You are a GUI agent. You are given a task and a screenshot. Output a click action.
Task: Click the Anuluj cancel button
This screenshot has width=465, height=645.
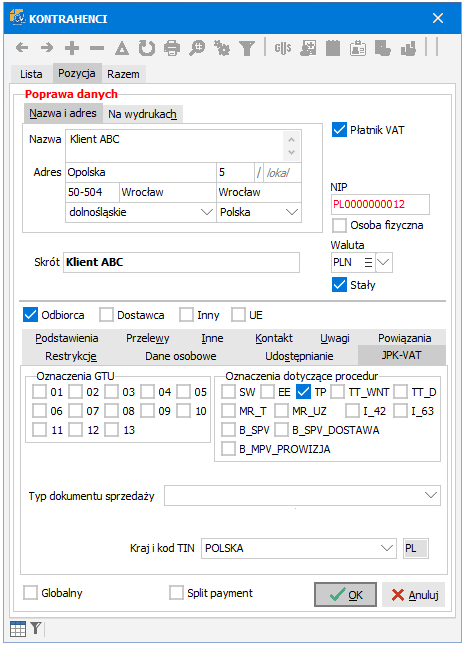(x=414, y=595)
